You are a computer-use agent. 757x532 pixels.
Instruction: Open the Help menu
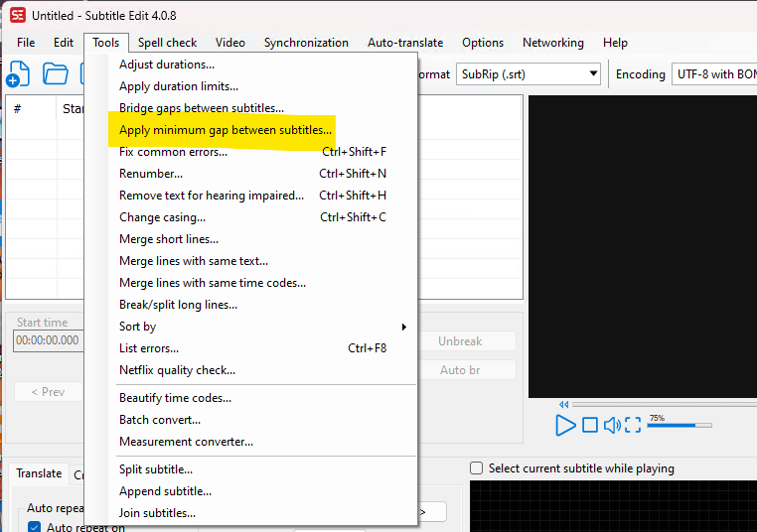[615, 43]
